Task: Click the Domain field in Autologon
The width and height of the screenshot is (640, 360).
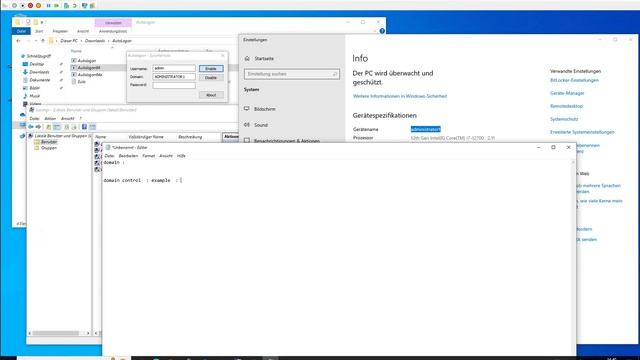Action: pyautogui.click(x=174, y=77)
